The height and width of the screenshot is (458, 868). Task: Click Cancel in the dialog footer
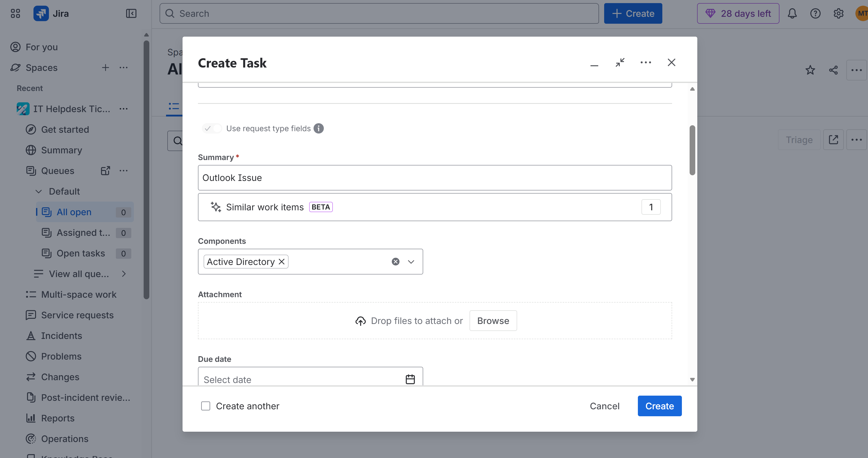click(604, 406)
